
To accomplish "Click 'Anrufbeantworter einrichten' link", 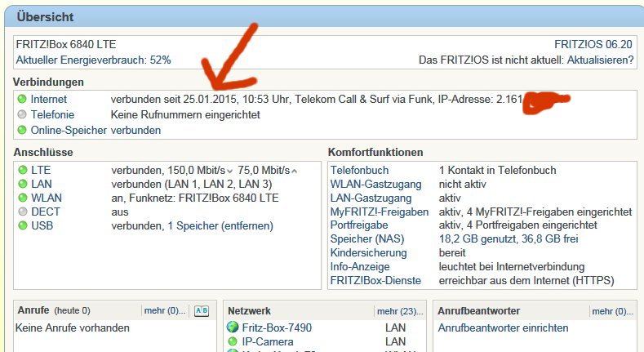I will [x=503, y=327].
